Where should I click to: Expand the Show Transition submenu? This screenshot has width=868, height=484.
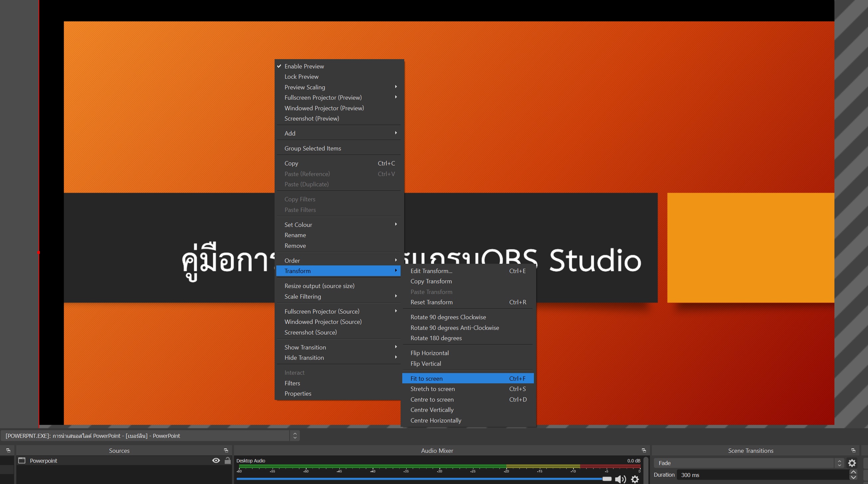click(x=338, y=347)
